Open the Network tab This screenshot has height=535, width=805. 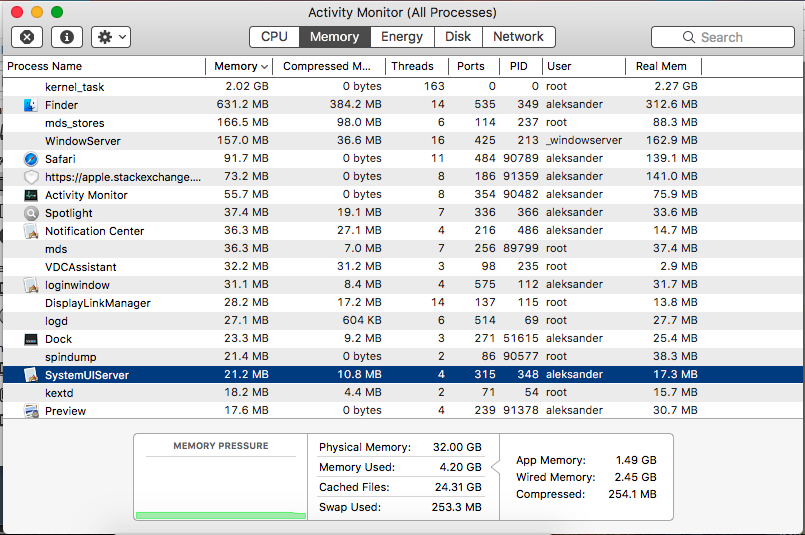pos(519,37)
